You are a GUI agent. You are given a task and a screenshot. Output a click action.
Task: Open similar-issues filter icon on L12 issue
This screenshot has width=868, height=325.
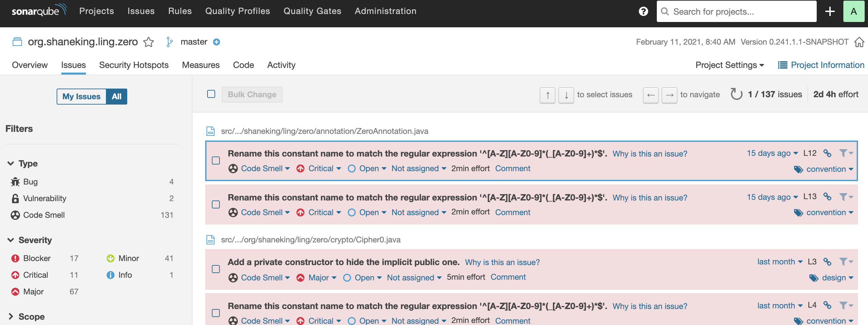(845, 153)
